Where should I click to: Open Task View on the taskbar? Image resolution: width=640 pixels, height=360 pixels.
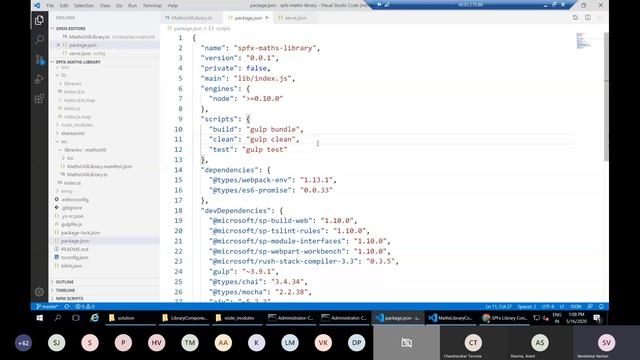pos(76,318)
